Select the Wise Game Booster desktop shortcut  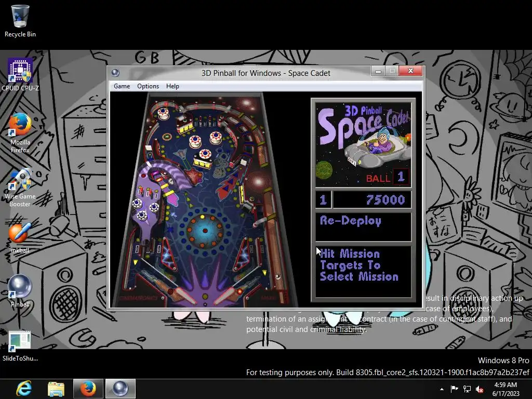click(20, 187)
